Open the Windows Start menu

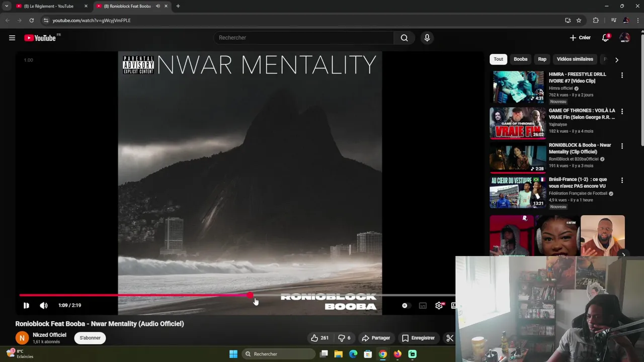click(x=233, y=354)
